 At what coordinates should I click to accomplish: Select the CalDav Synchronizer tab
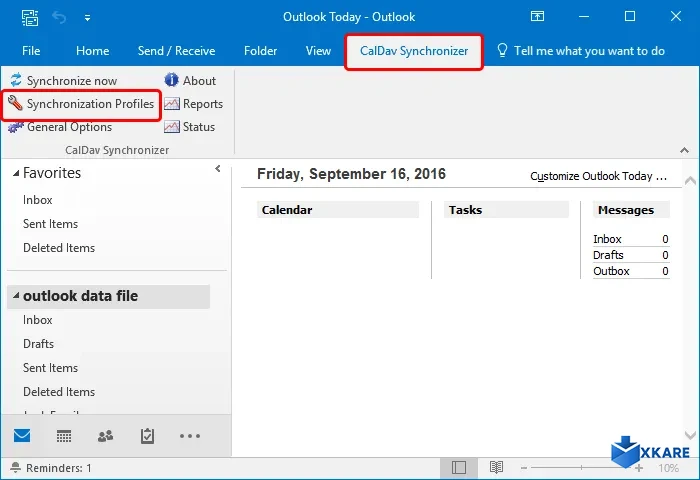coord(414,51)
